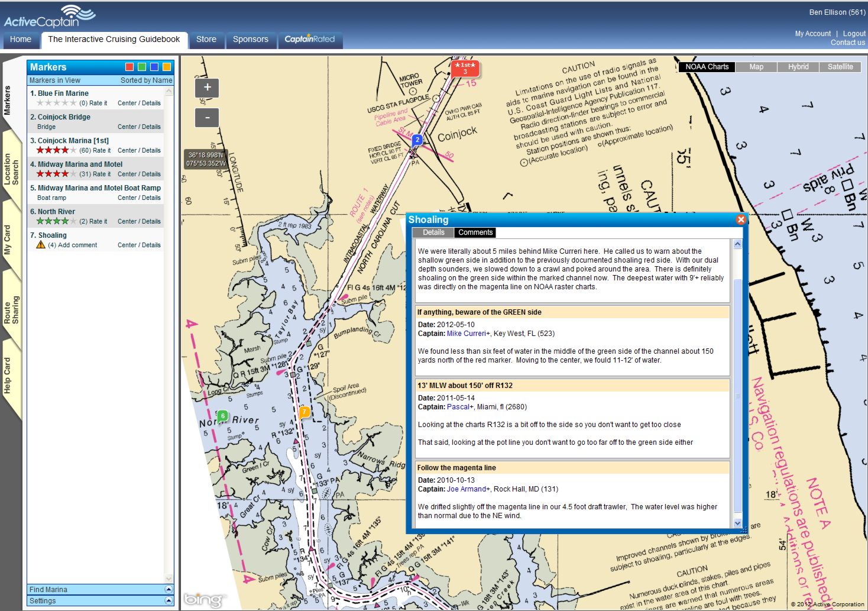Click Sorted by Name sort option
Screen dimensions: 868x611
tap(146, 80)
